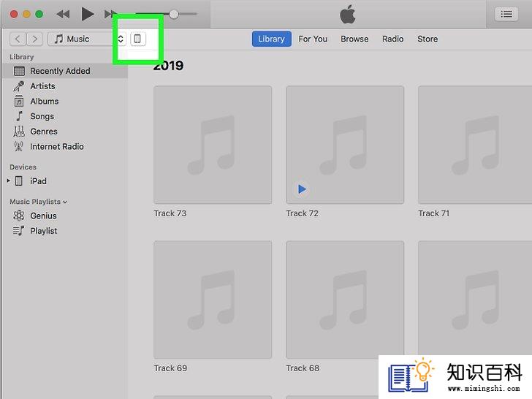Open the Track 73 album artwork
Viewport: 532px width, 399px height.
click(x=213, y=145)
